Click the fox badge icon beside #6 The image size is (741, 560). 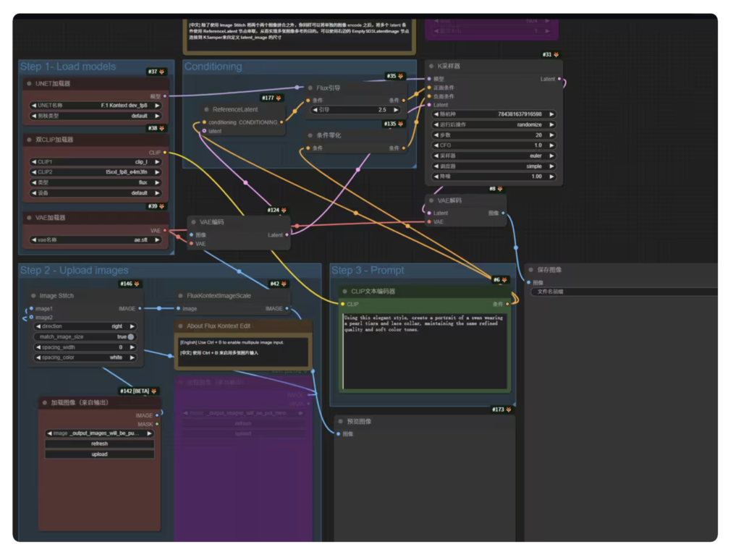pos(504,280)
